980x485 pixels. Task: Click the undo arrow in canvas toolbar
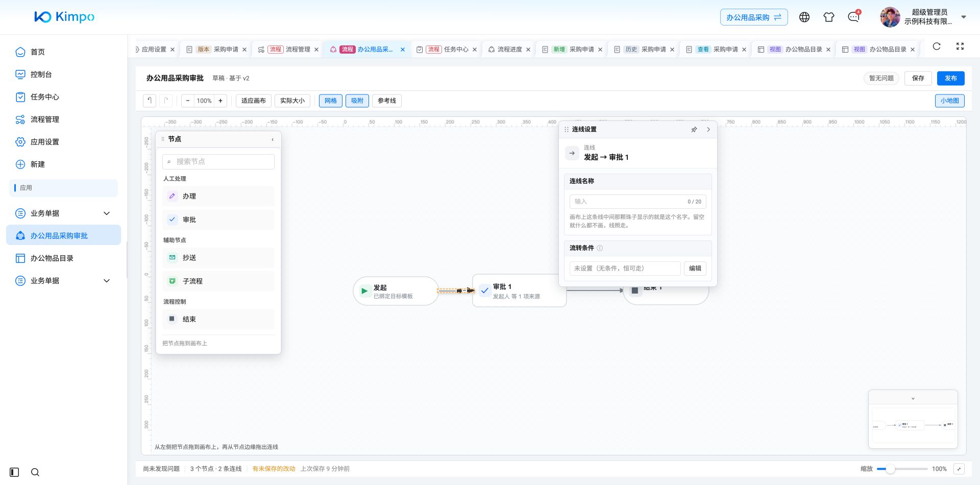pos(150,101)
